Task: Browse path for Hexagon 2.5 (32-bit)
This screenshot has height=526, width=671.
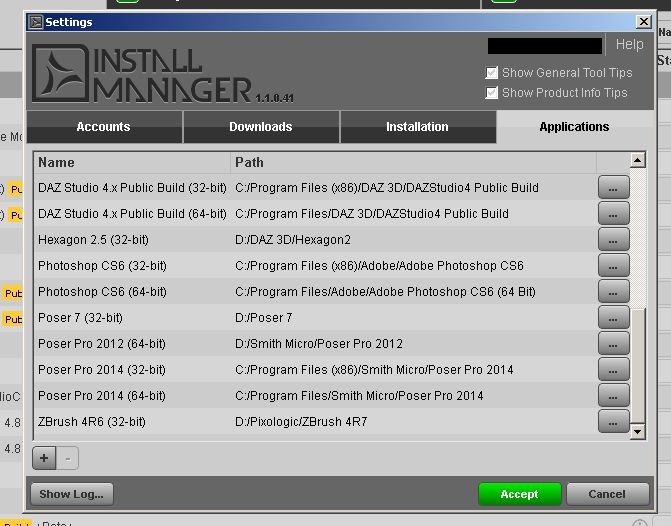Action: (614, 240)
